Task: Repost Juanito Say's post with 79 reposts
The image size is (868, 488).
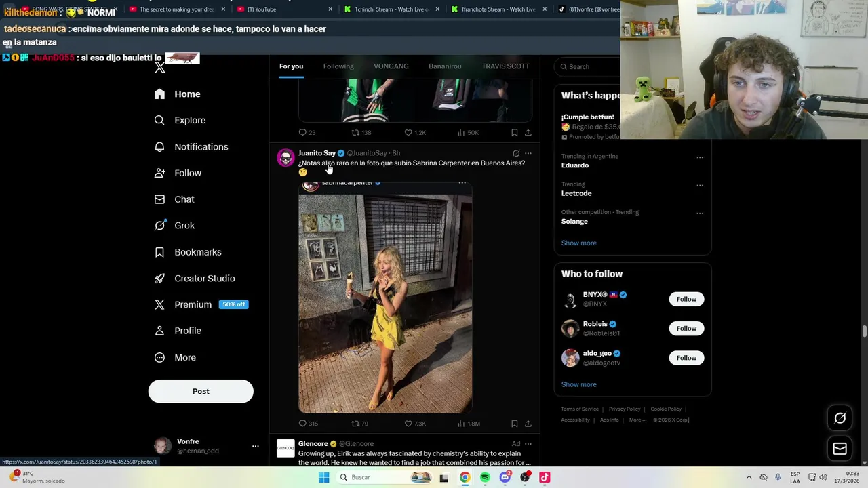Action: [x=359, y=424]
